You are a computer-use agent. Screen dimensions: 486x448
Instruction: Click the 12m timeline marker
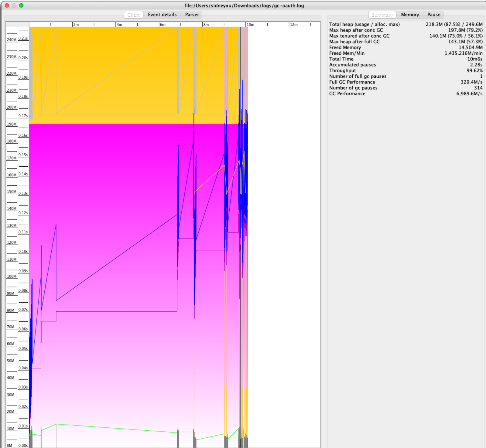tap(294, 25)
